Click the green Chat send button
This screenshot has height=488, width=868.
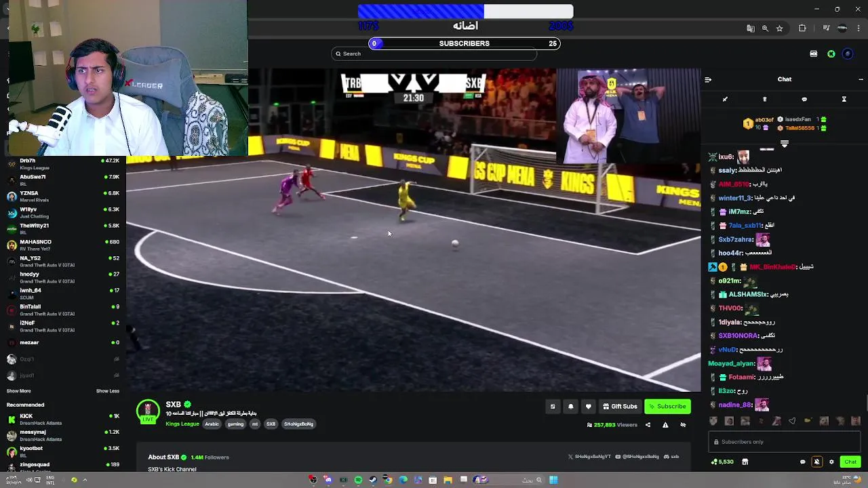click(850, 462)
